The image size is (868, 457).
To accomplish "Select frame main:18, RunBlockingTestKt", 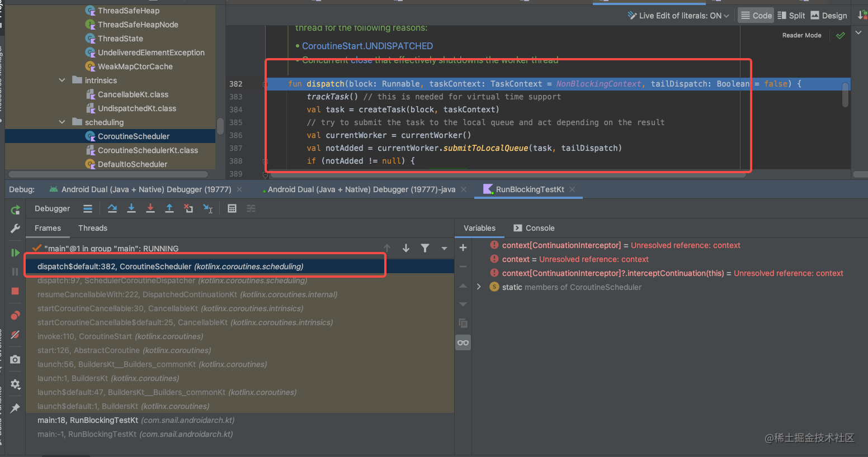I will coord(239,420).
